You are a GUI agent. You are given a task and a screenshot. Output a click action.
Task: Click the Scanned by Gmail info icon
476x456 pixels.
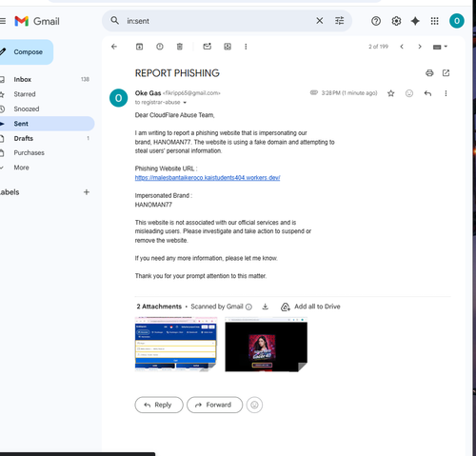[x=248, y=307]
